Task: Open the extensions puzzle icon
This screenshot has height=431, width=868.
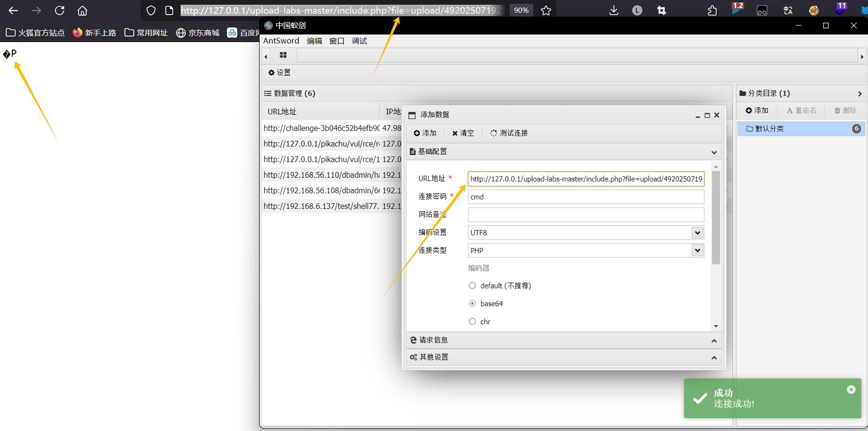Action: 712,10
